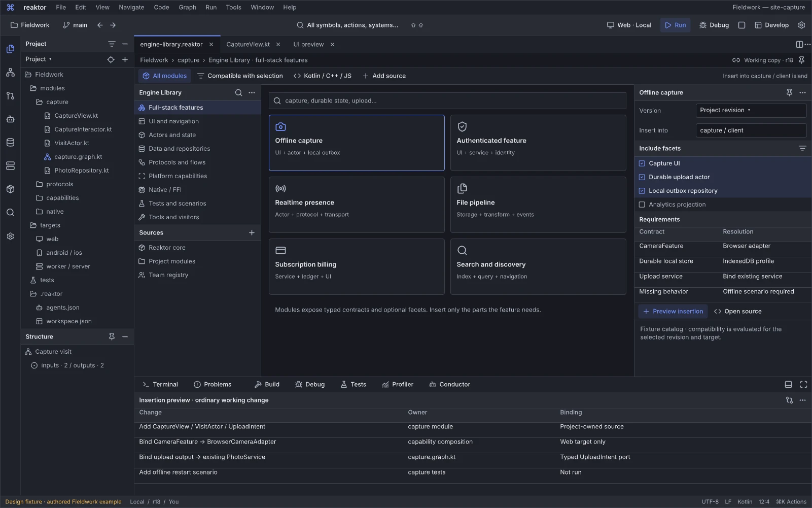Switch to the CaptureView.kt tab
812x508 pixels.
[248, 44]
